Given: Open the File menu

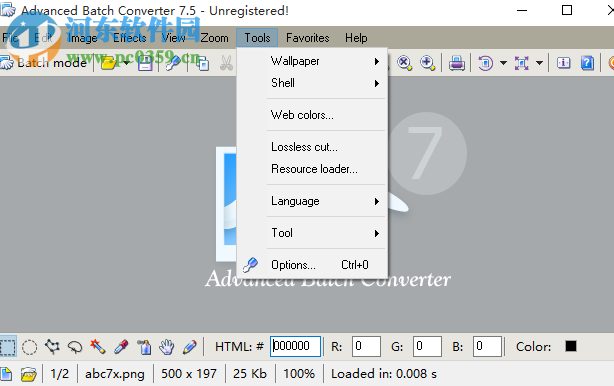Looking at the screenshot, I should pos(10,38).
